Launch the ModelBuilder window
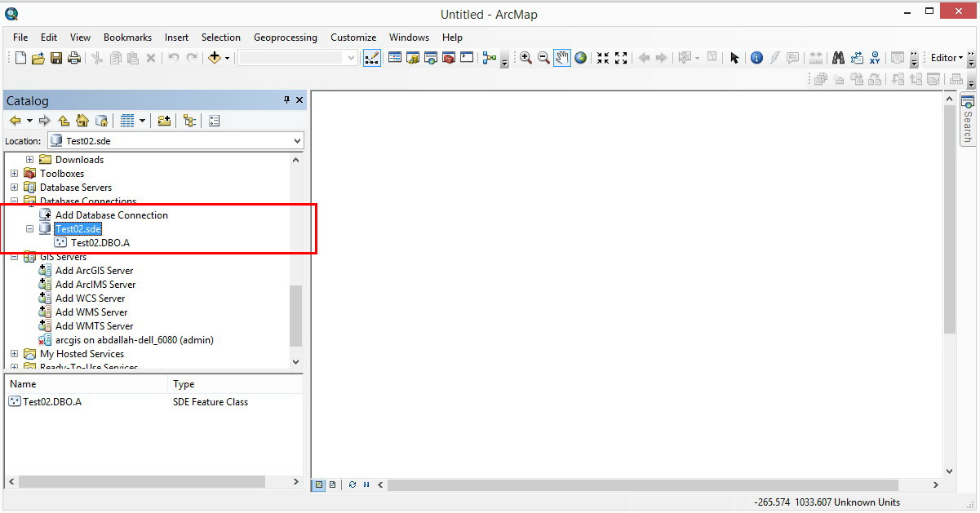The width and height of the screenshot is (980, 513). click(x=490, y=58)
